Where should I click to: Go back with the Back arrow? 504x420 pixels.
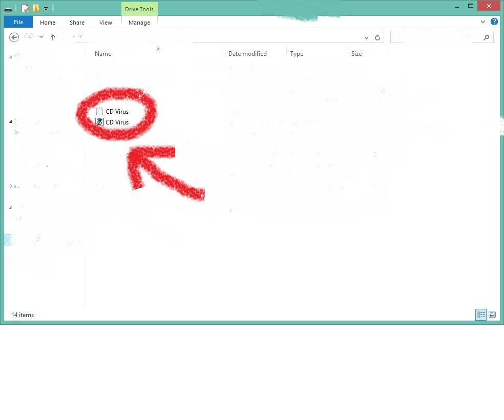coord(14,37)
